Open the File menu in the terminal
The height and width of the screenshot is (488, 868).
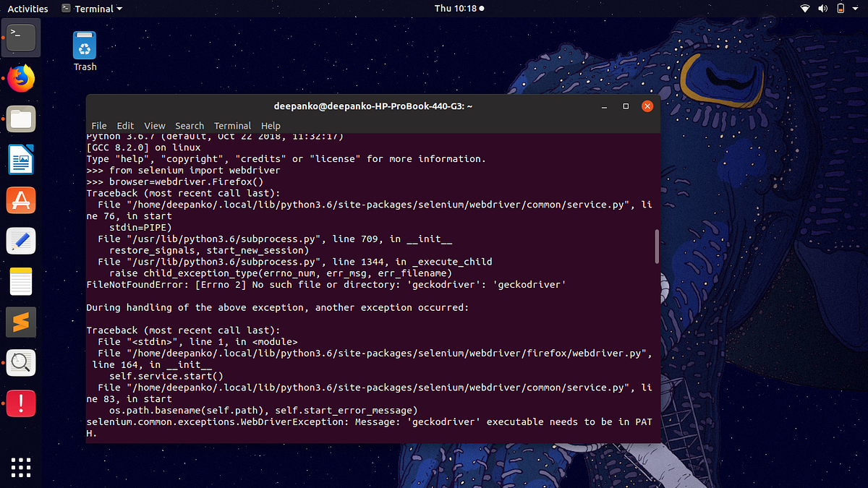pos(98,125)
